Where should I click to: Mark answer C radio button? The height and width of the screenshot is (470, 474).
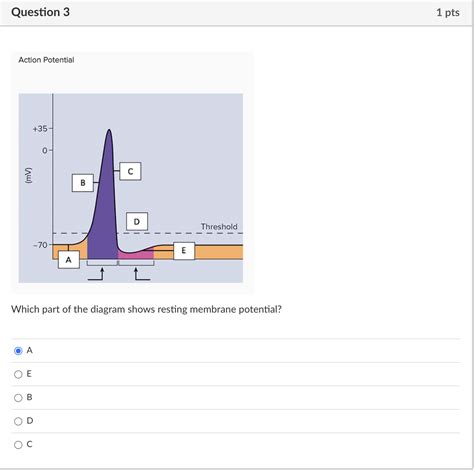18,445
